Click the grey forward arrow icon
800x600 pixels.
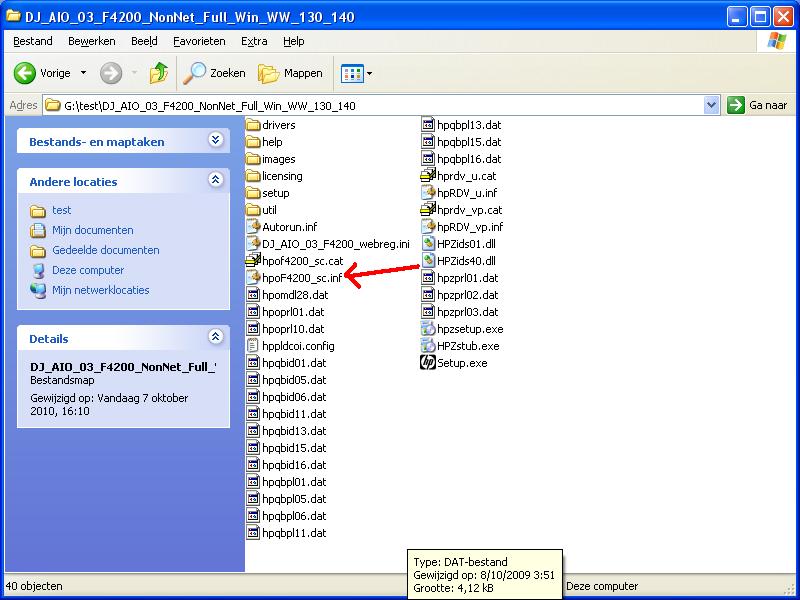(111, 73)
